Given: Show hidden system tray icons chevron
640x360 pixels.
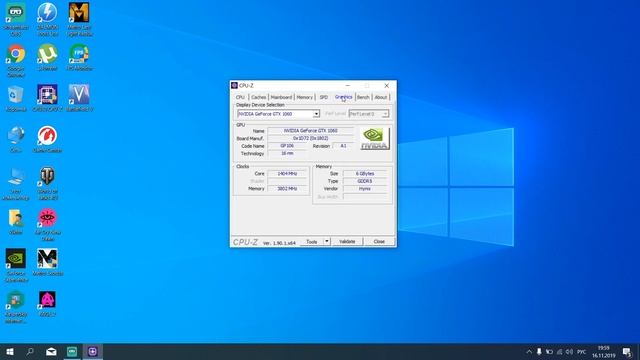Looking at the screenshot, I should tap(529, 351).
